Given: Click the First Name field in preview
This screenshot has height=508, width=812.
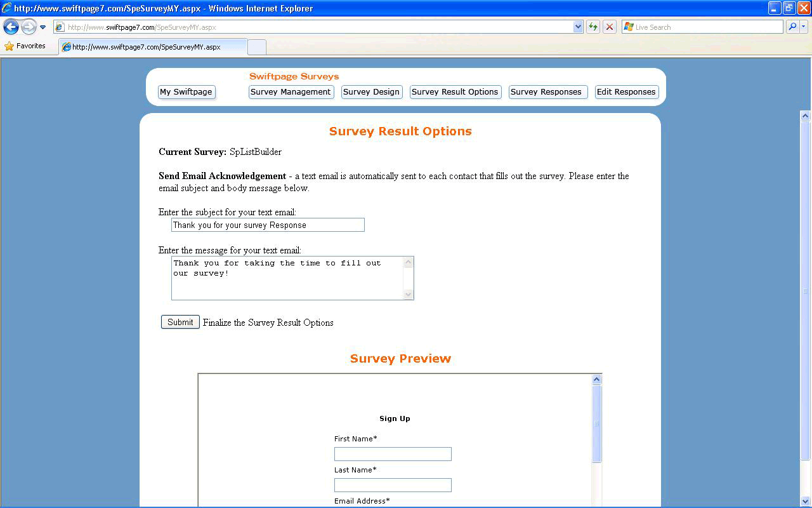Looking at the screenshot, I should (393, 454).
